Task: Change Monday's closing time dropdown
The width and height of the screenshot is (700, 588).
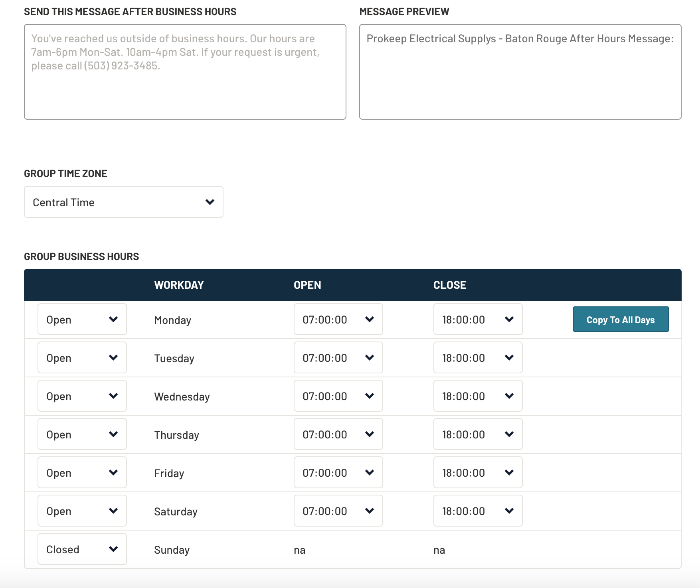Action: point(478,320)
